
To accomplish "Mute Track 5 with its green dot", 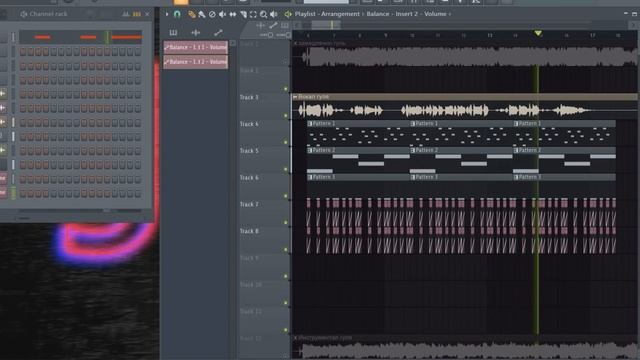I will tap(286, 169).
